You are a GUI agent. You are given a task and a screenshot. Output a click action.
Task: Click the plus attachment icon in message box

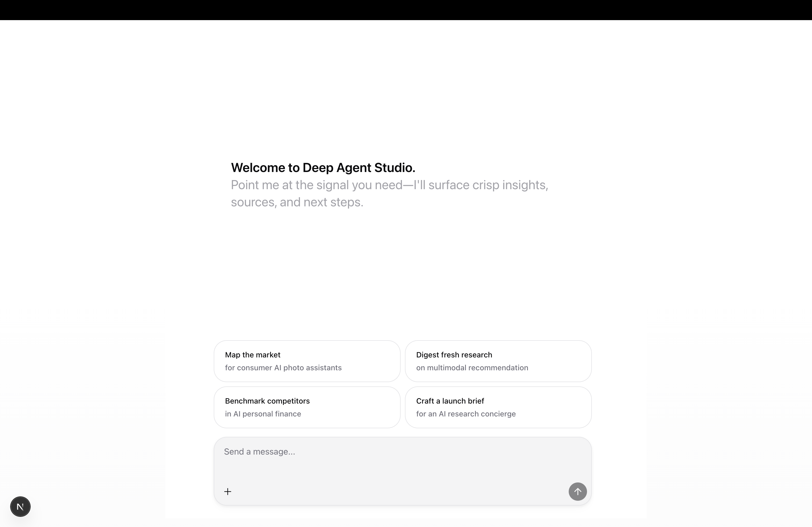[x=228, y=491]
